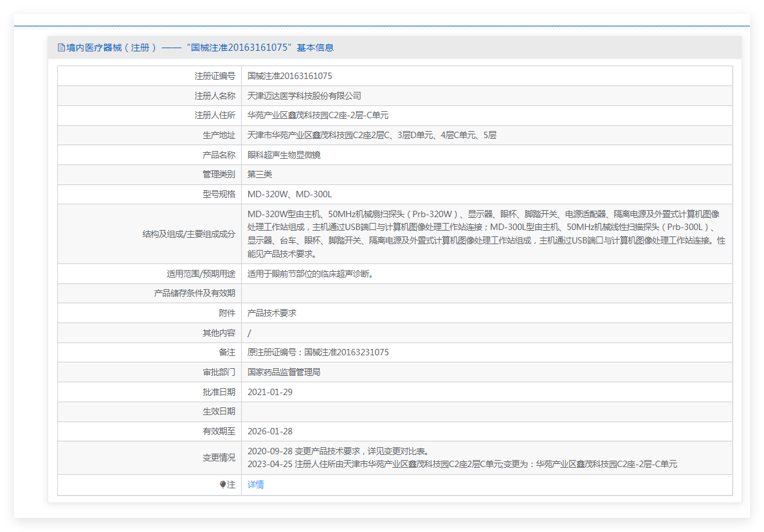Select registration number 国械注准20163161075 cell value
The image size is (764, 532).
(289, 76)
